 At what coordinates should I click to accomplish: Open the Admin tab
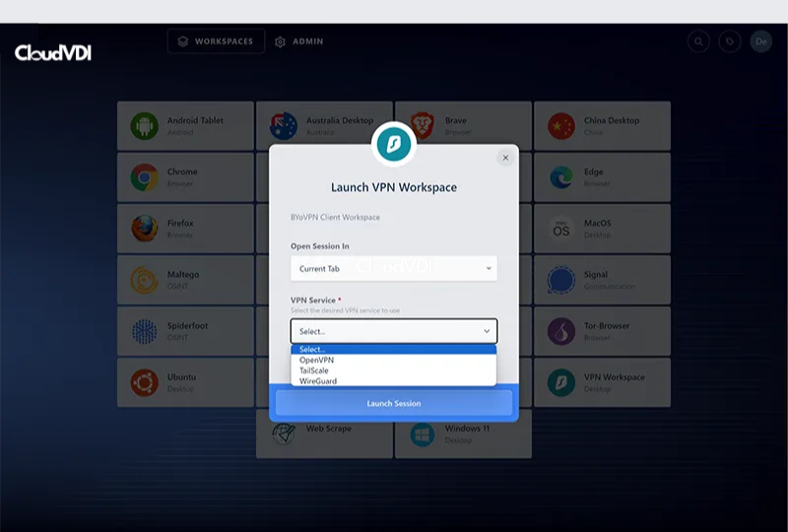point(299,41)
